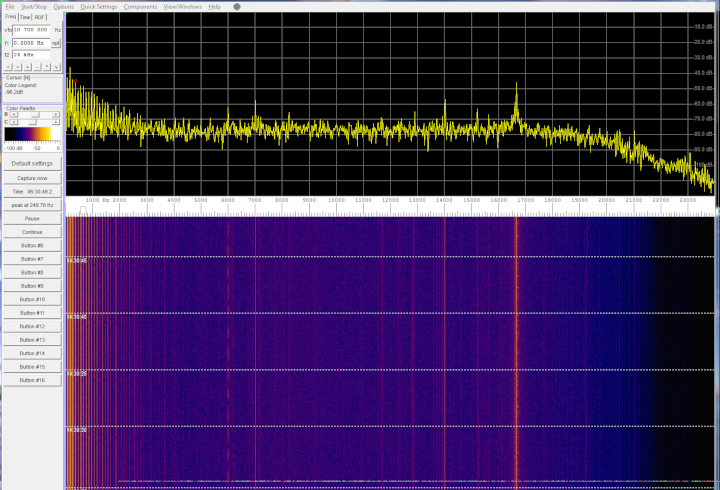Image resolution: width=720 pixels, height=490 pixels.
Task: Click the Capture now button
Action: [32, 178]
